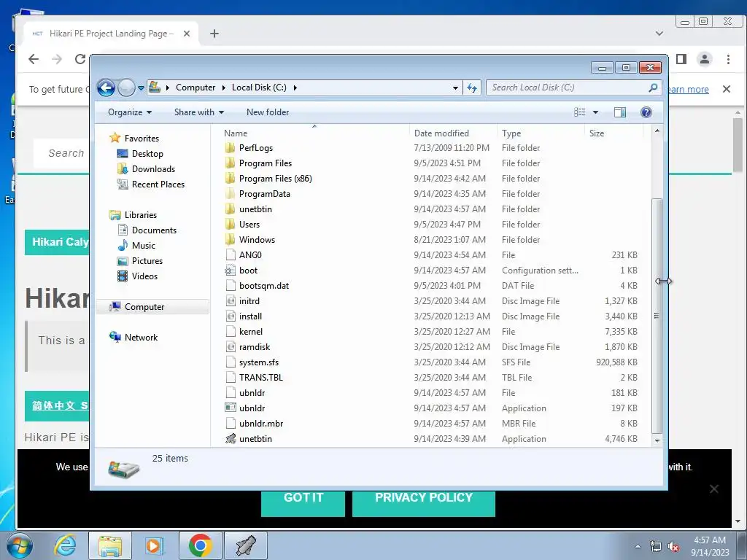Select the initrd disc image icon

coord(230,301)
